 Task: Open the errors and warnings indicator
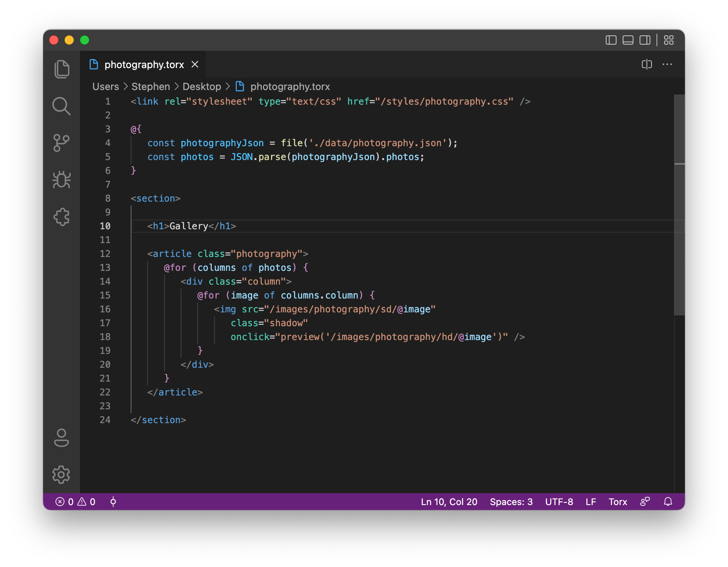75,502
